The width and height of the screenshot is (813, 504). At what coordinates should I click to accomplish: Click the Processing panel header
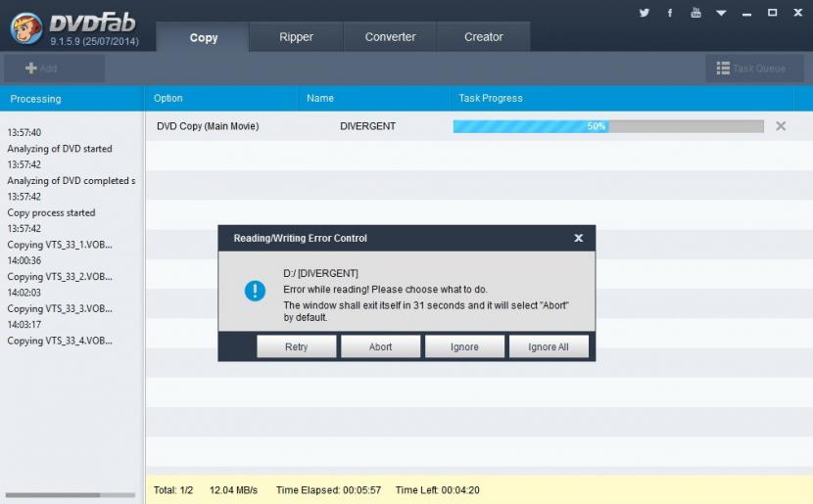tap(72, 99)
